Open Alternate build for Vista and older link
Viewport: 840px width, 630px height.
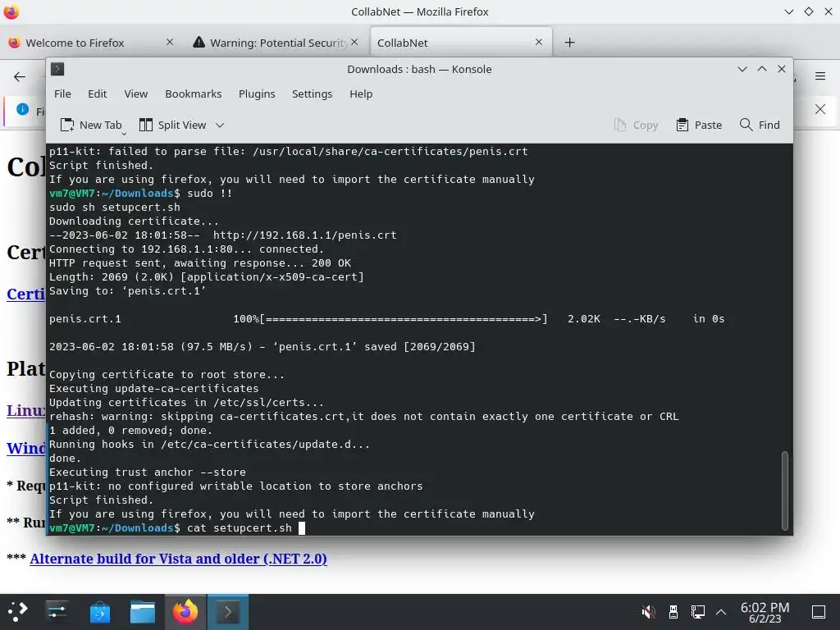click(178, 559)
